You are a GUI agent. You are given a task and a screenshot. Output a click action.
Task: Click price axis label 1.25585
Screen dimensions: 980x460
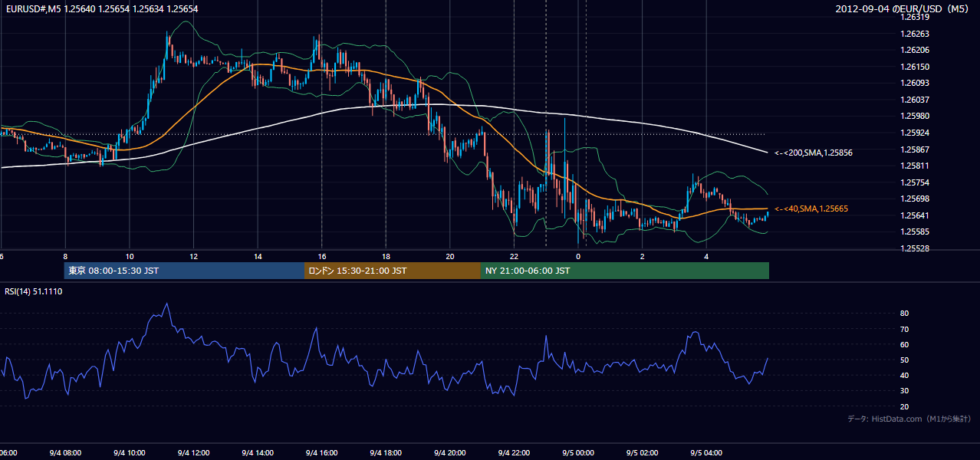click(916, 232)
